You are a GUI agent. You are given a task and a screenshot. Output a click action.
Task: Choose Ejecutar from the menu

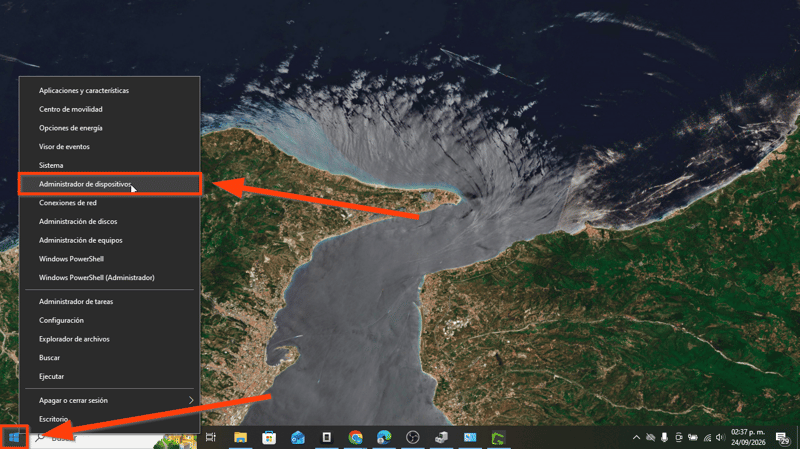109,377
